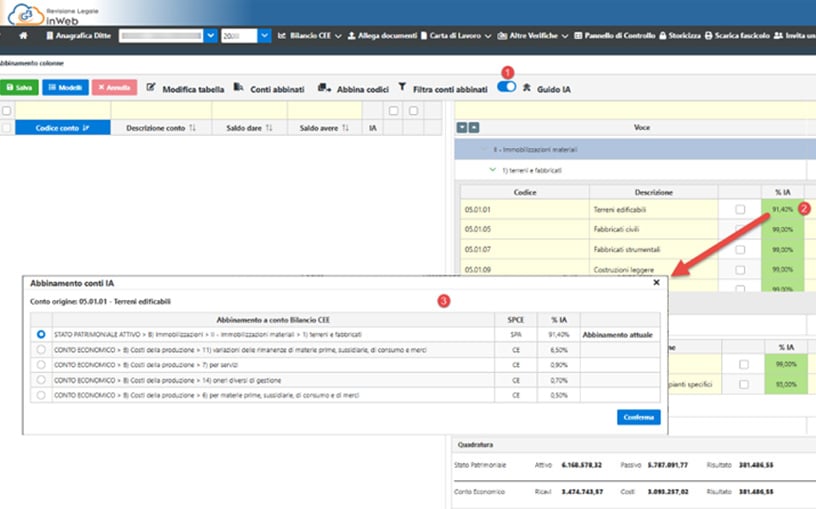Click the 99,00% IA cell of Fabbricati civili
This screenshot has height=509, width=816.
(782, 229)
